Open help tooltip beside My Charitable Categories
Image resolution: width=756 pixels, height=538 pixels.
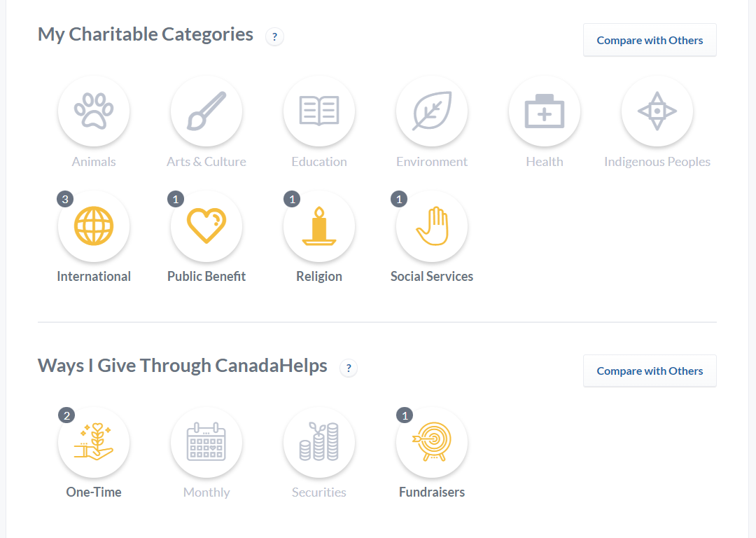coord(275,36)
